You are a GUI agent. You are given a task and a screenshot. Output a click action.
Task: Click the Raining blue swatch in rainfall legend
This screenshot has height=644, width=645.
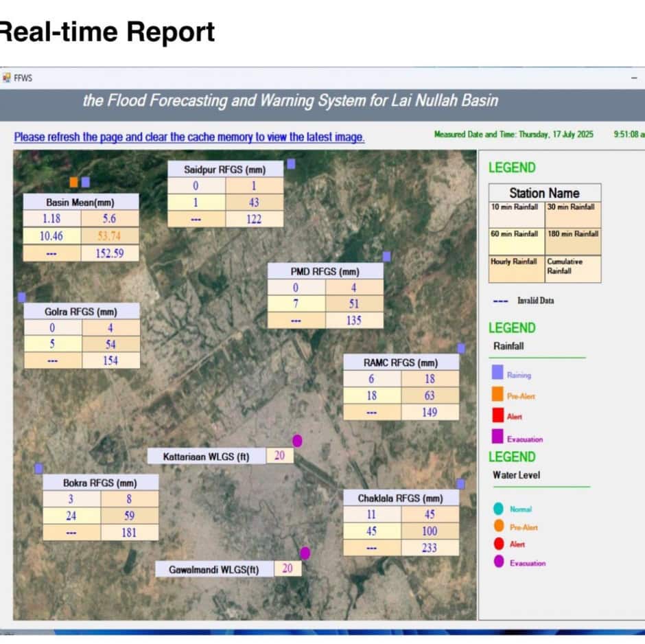pyautogui.click(x=497, y=373)
